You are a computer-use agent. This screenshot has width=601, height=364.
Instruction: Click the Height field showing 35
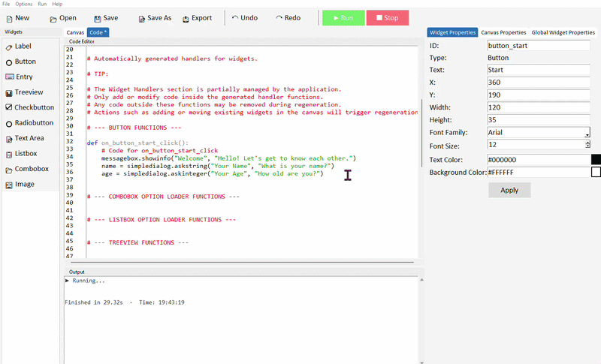tap(538, 120)
